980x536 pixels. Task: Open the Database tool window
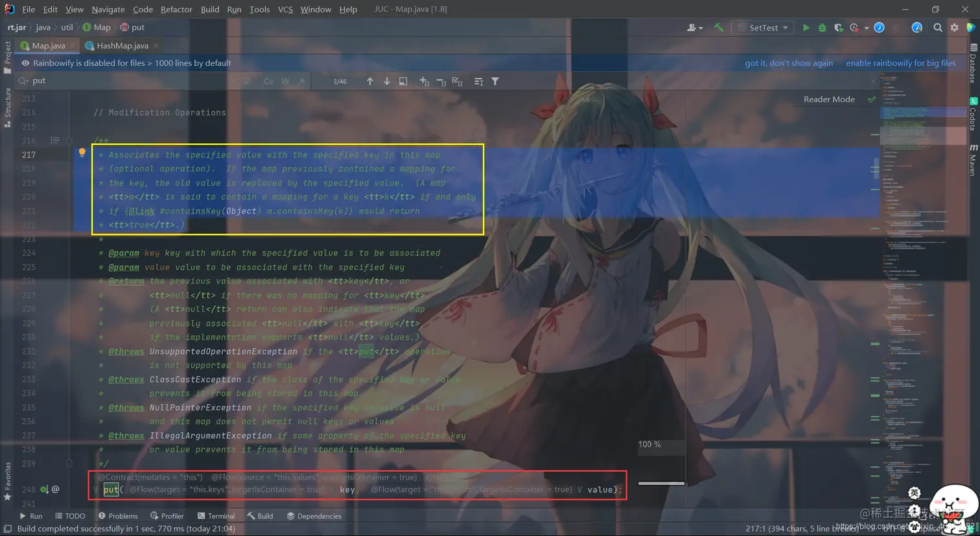pos(974,64)
